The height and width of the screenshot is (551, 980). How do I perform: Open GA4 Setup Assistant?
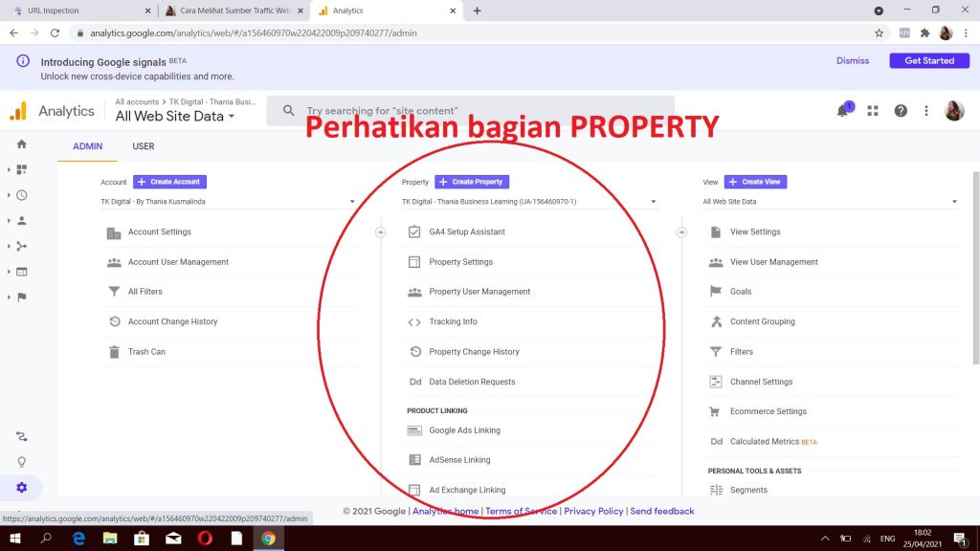pos(467,231)
